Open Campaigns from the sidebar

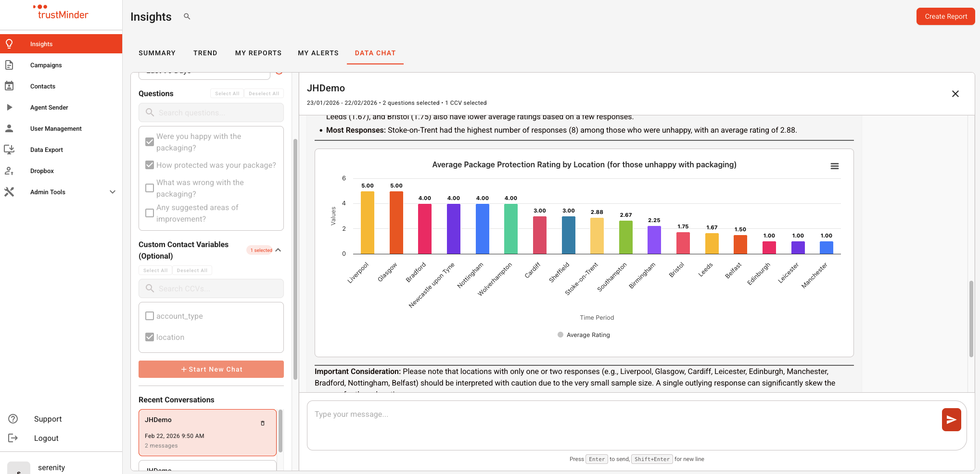coord(61,65)
